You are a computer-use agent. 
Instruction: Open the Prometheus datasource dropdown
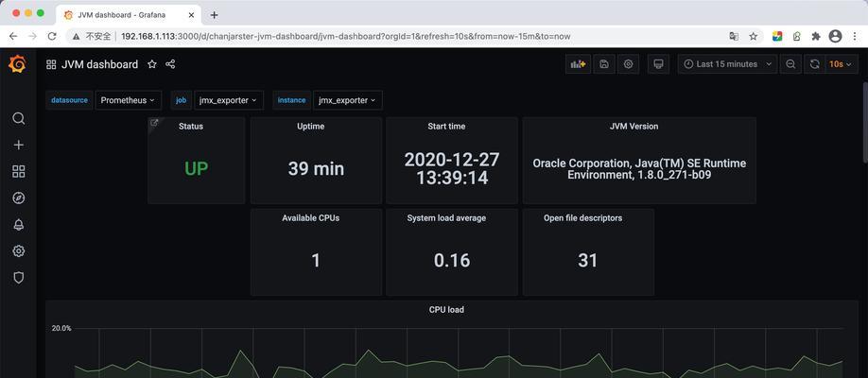(129, 100)
